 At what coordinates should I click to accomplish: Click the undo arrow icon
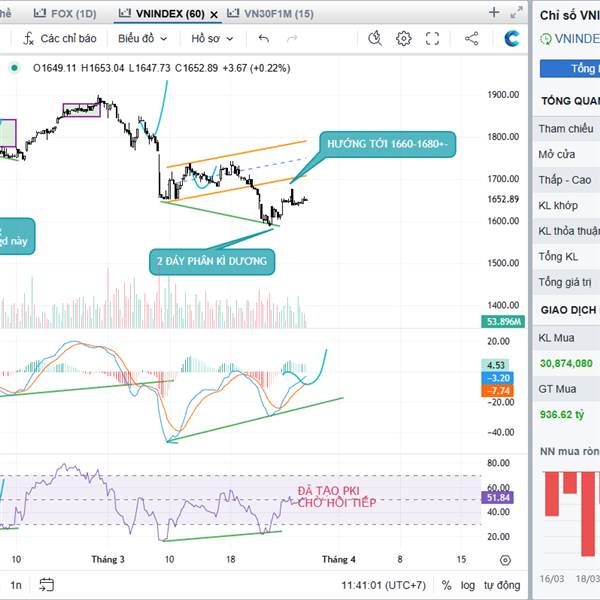263,38
